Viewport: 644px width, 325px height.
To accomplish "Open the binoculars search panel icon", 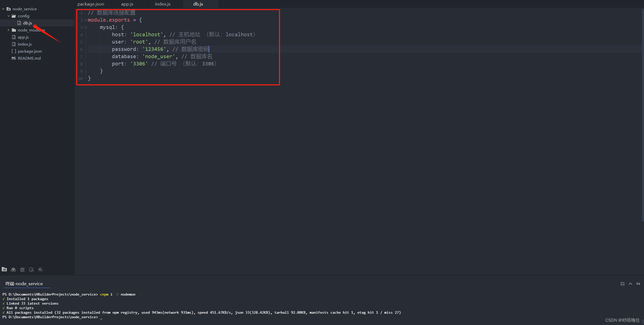I will 13,270.
